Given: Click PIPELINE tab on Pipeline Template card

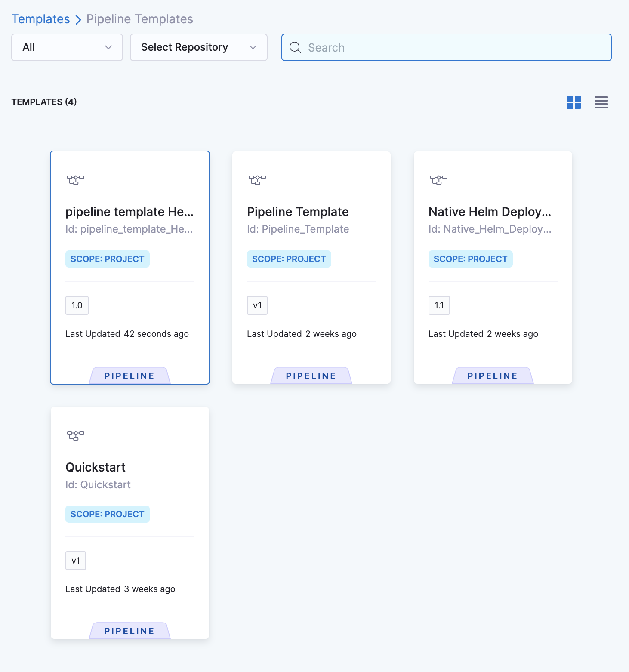Looking at the screenshot, I should click(311, 376).
